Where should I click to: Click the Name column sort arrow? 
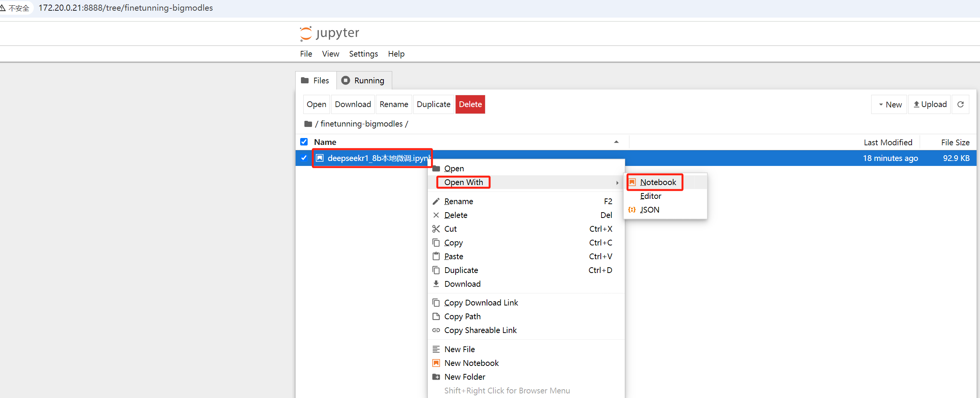coord(616,142)
